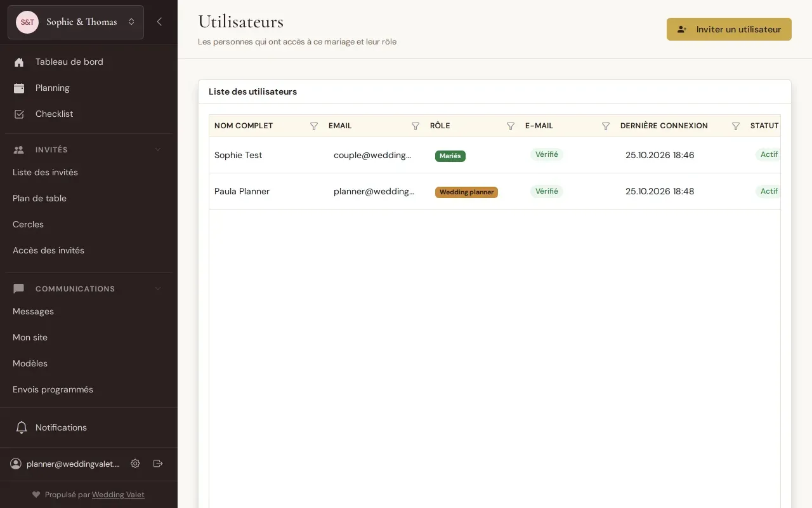The width and height of the screenshot is (812, 508).
Task: Click the Planning calendar icon
Action: 19,88
